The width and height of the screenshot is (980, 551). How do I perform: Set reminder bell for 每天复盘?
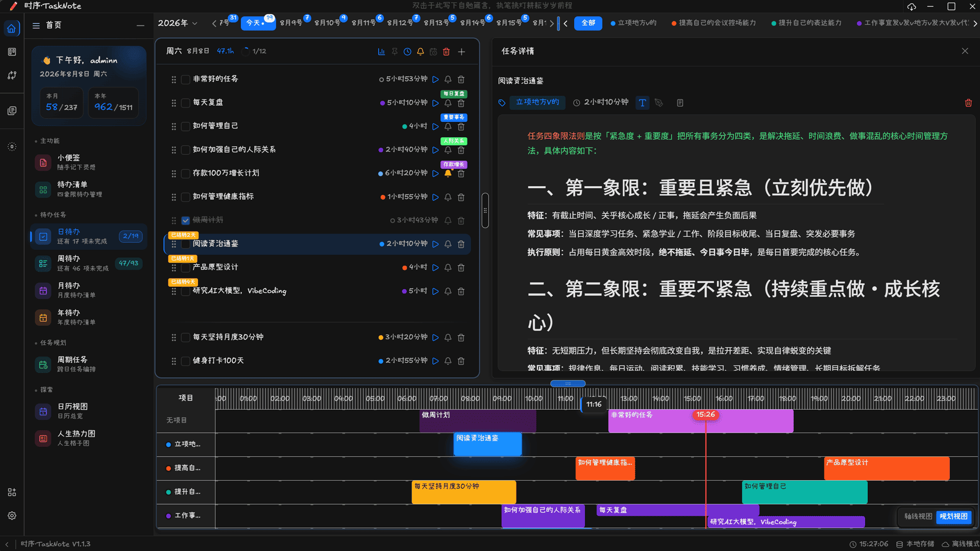click(448, 103)
